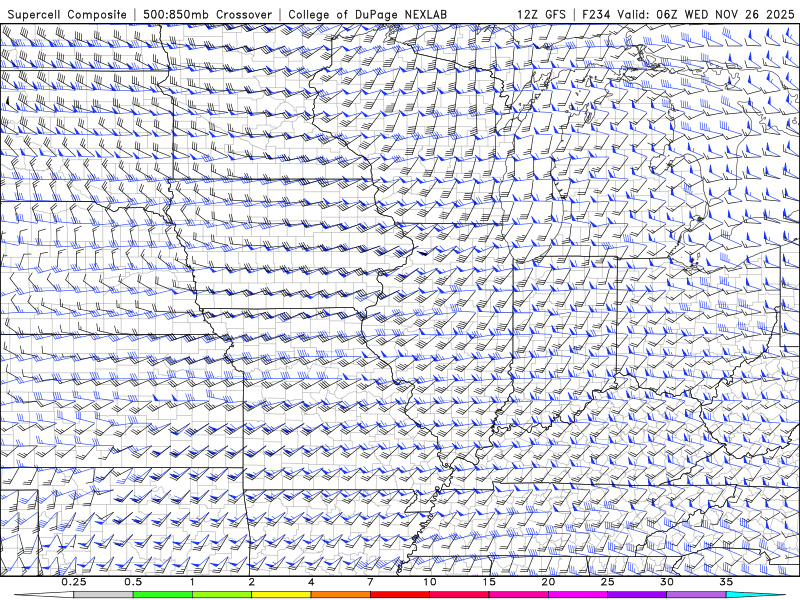The width and height of the screenshot is (800, 600).
Task: Click the 0.5 legend value
Action: pos(133,582)
